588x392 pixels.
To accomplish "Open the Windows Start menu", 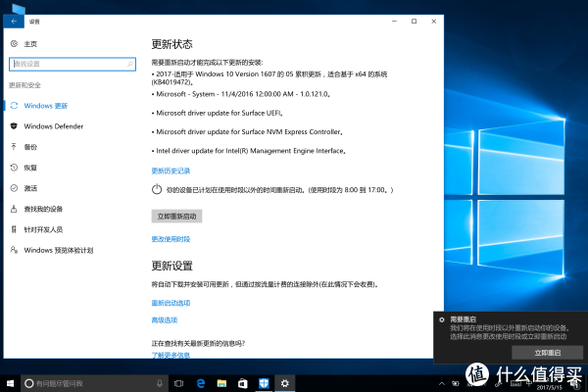I will click(10, 383).
